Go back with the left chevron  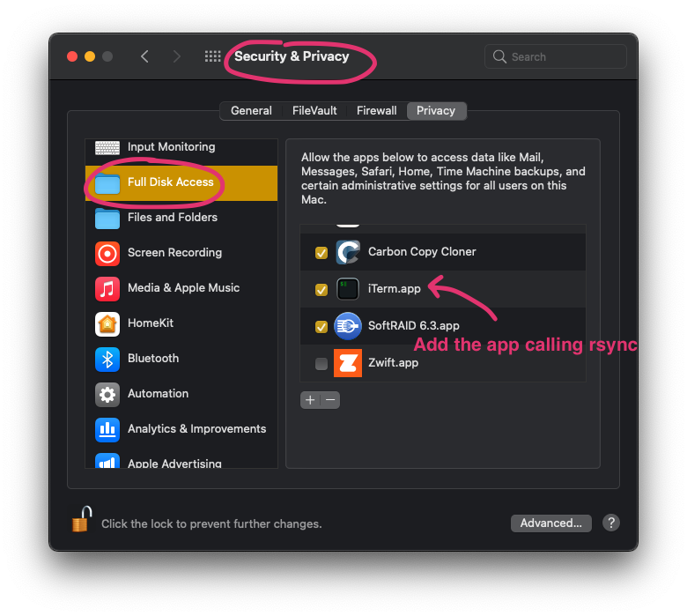pyautogui.click(x=144, y=56)
